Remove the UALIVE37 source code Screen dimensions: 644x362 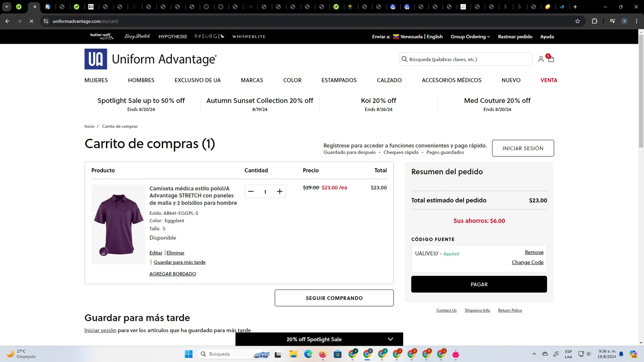pos(534,252)
